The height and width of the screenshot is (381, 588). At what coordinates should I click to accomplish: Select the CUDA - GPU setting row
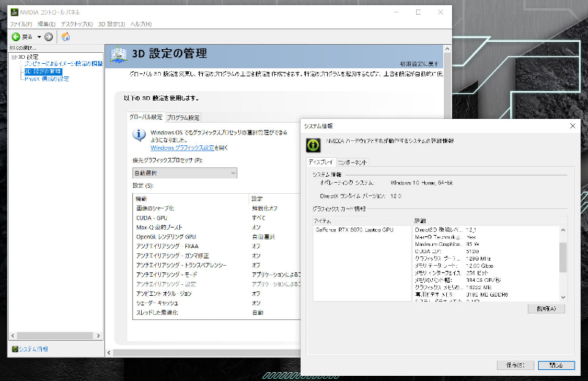[217, 217]
